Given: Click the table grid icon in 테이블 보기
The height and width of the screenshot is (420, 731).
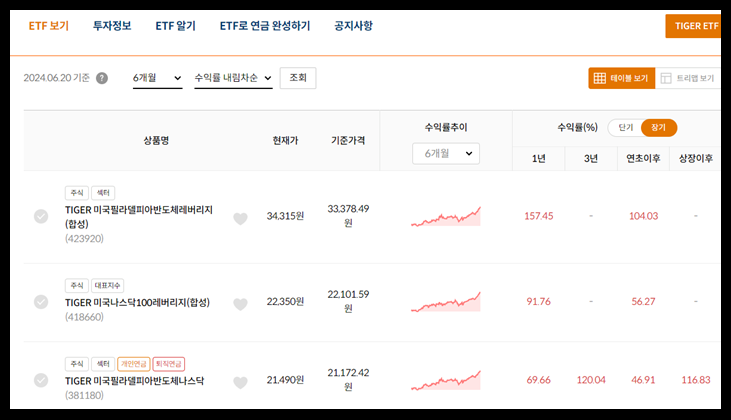Looking at the screenshot, I should 600,78.
